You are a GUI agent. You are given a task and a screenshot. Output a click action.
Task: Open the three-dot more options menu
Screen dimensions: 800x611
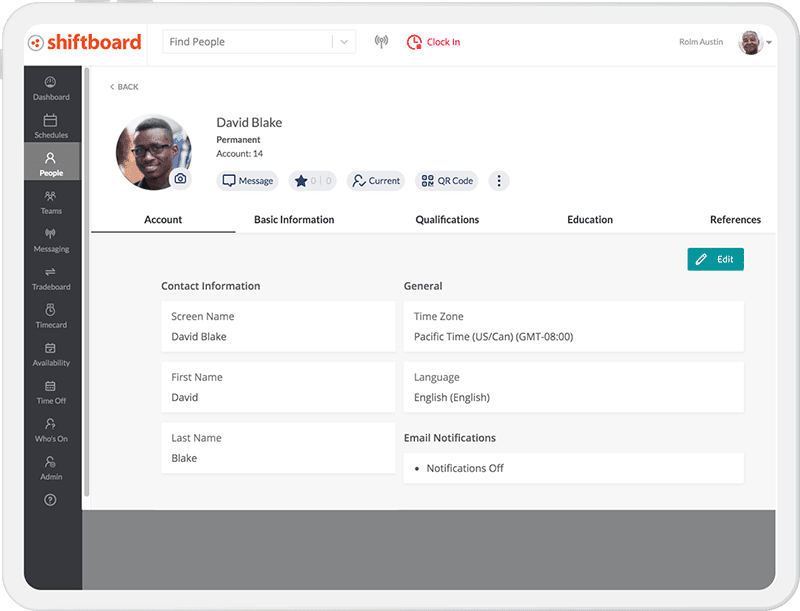[499, 181]
